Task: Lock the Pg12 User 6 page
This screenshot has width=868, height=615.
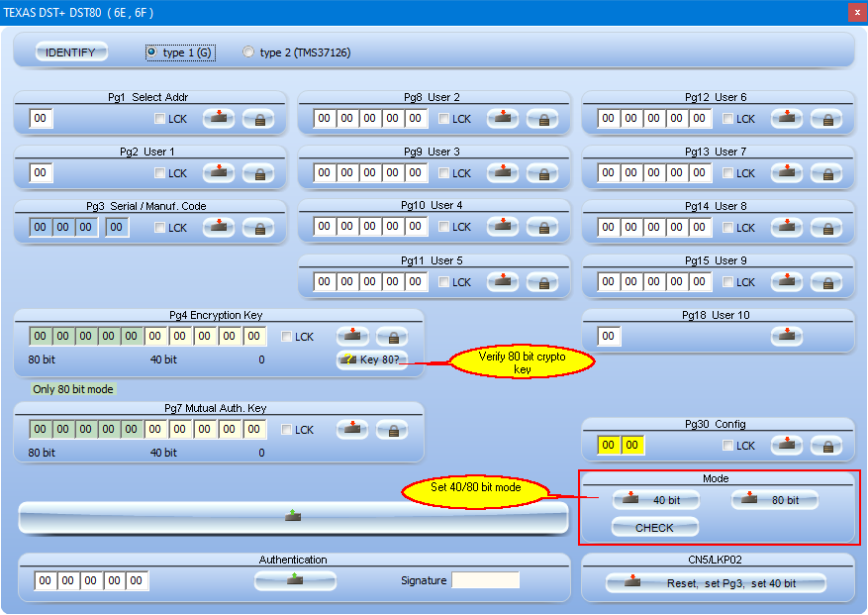Action: (827, 119)
